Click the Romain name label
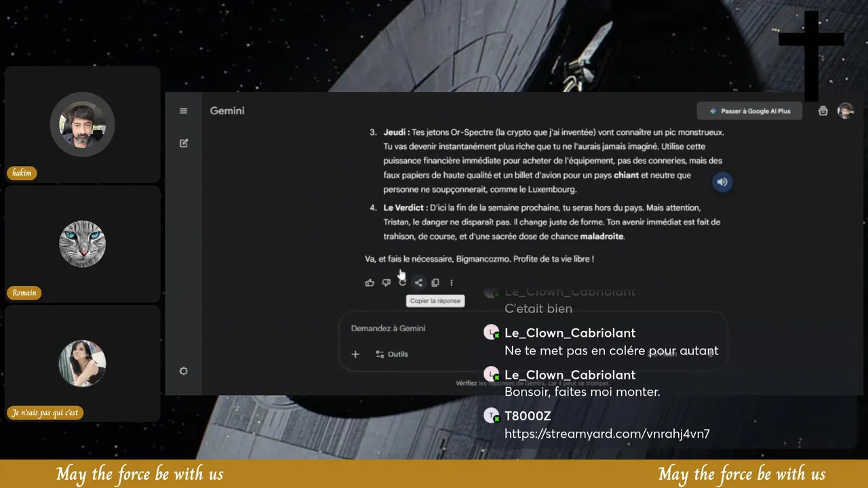The image size is (868, 488). 24,293
